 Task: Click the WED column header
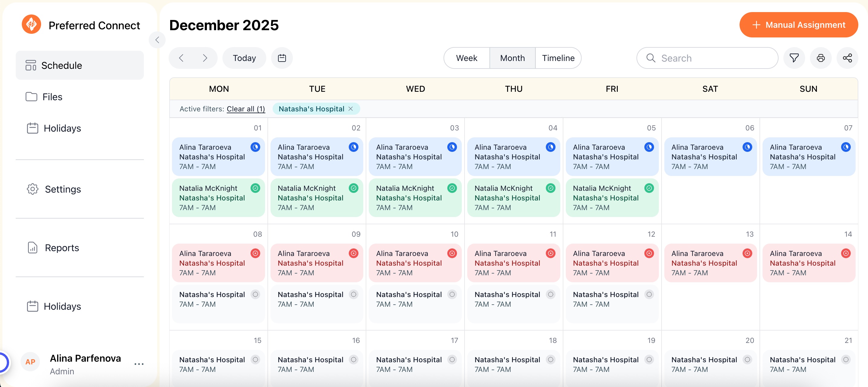point(415,89)
